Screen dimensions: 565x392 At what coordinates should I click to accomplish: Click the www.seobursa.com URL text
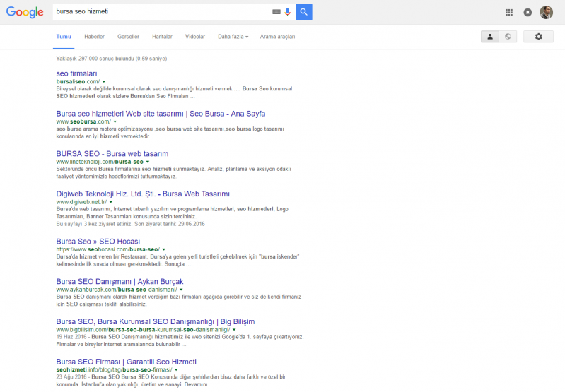click(x=83, y=121)
